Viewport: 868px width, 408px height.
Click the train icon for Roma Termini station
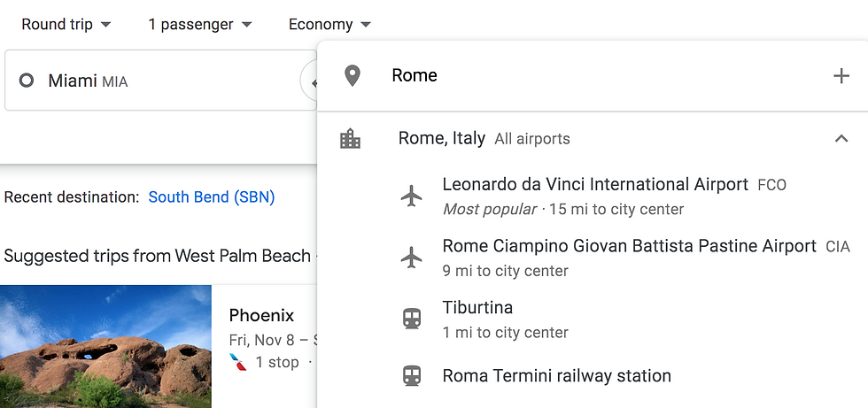[411, 376]
